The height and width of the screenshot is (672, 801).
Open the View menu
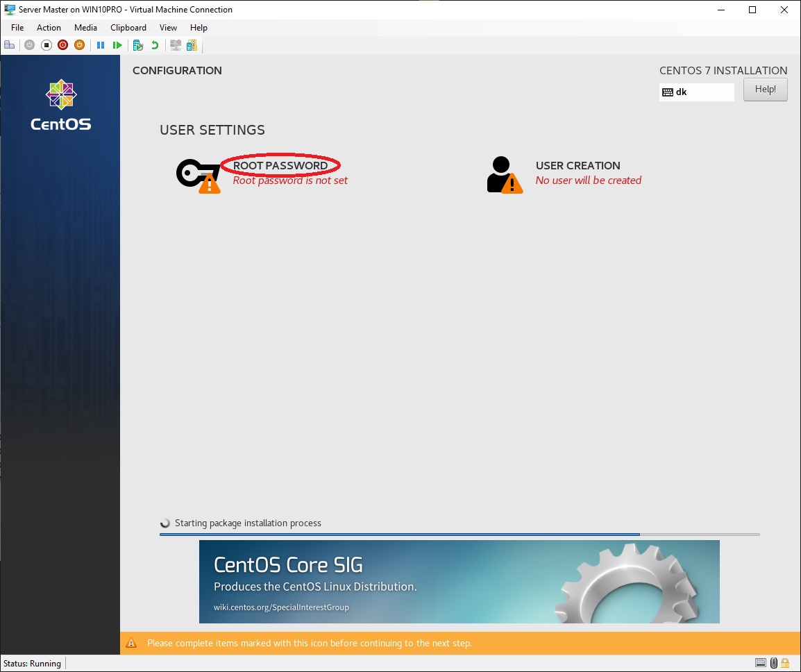pos(168,28)
